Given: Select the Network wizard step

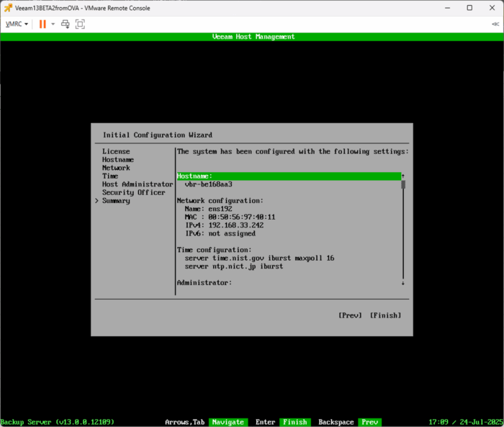Looking at the screenshot, I should (116, 168).
